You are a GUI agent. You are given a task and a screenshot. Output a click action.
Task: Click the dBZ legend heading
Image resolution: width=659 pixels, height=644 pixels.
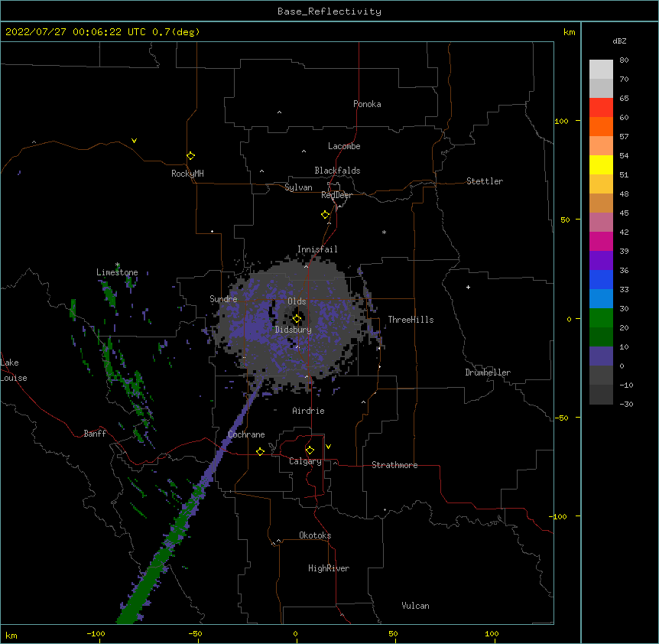coord(619,41)
